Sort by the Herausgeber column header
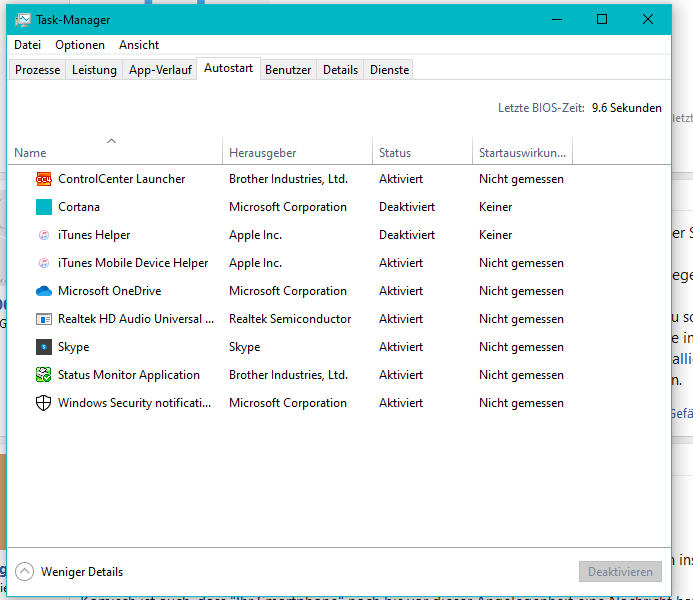693x600 pixels. [297, 151]
